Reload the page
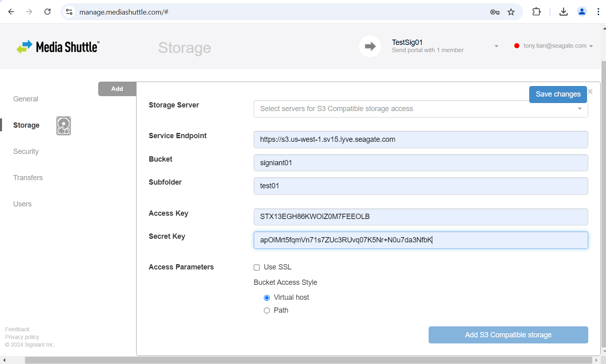Screen dimensions: 606x364 pos(48,12)
